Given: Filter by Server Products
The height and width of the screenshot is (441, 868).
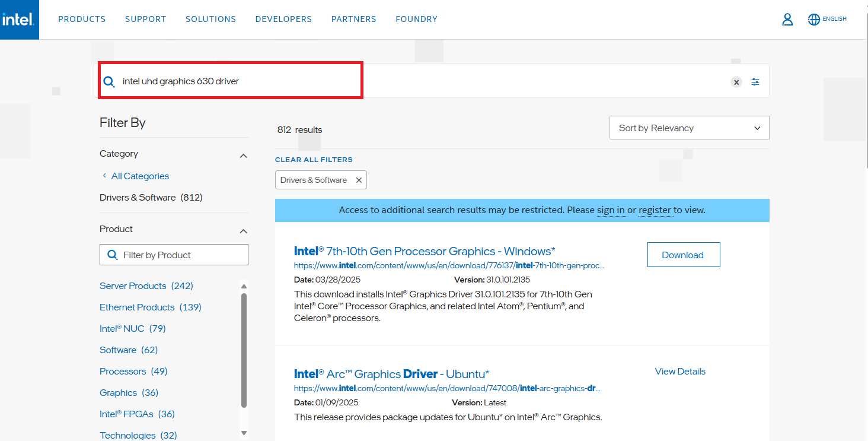Looking at the screenshot, I should [146, 286].
